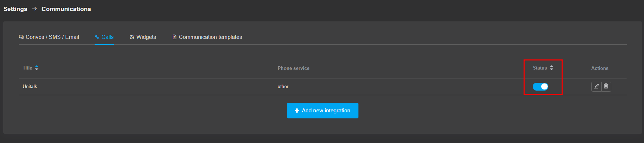Image resolution: width=644 pixels, height=143 pixels.
Task: Click the Phone service column header
Action: pyautogui.click(x=293, y=68)
